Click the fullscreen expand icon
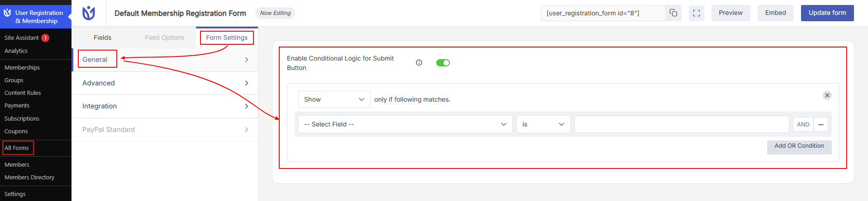 (696, 13)
